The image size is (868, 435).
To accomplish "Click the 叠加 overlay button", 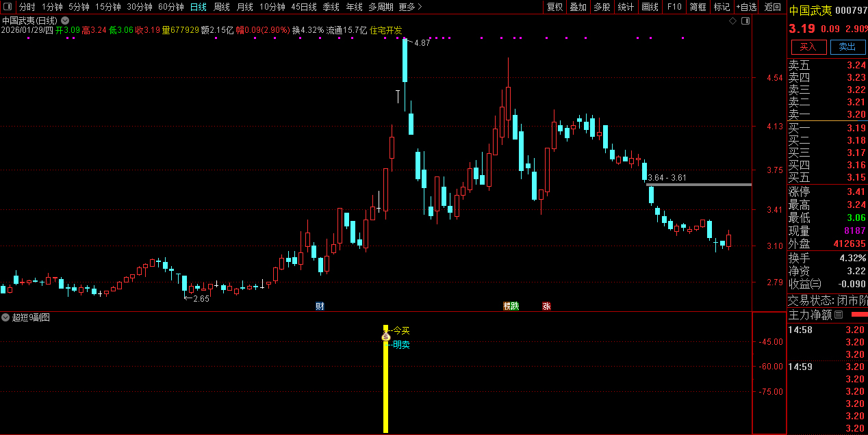I will [x=578, y=7].
